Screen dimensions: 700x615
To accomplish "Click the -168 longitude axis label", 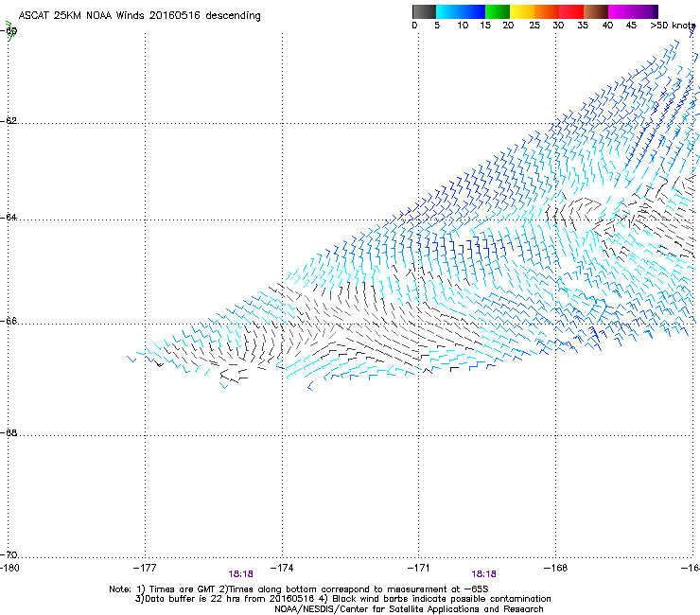I will [556, 568].
